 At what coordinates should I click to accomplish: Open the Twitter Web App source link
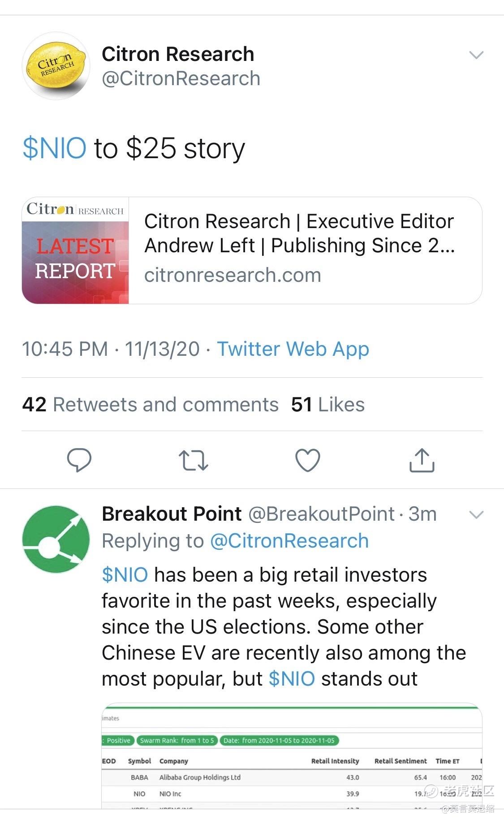click(293, 349)
